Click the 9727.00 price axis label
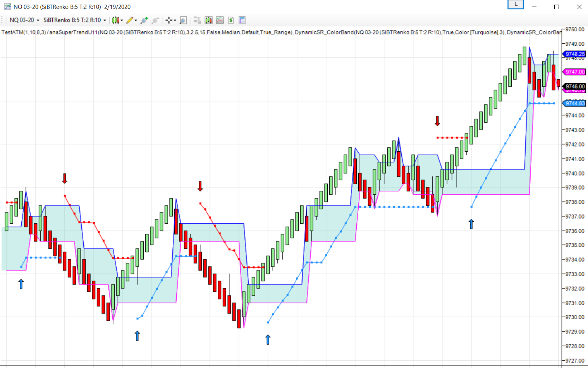Viewport: 588px width, 368px height. click(x=575, y=361)
